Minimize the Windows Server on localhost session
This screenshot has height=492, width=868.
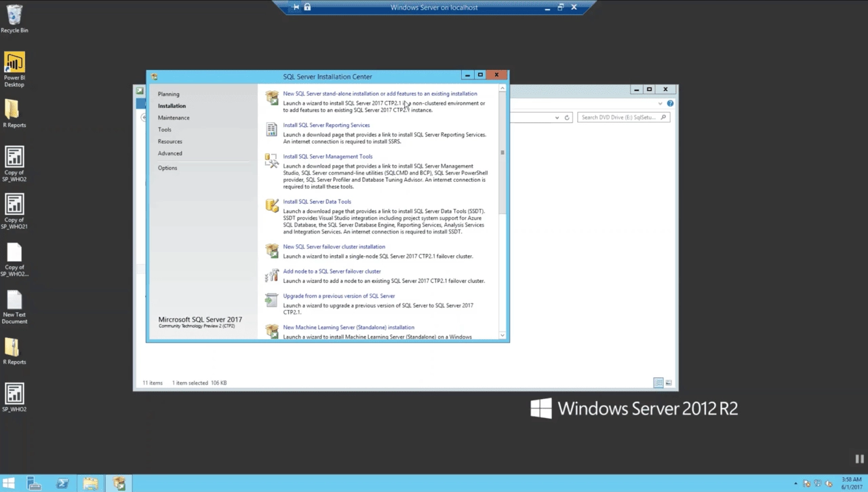(x=547, y=7)
